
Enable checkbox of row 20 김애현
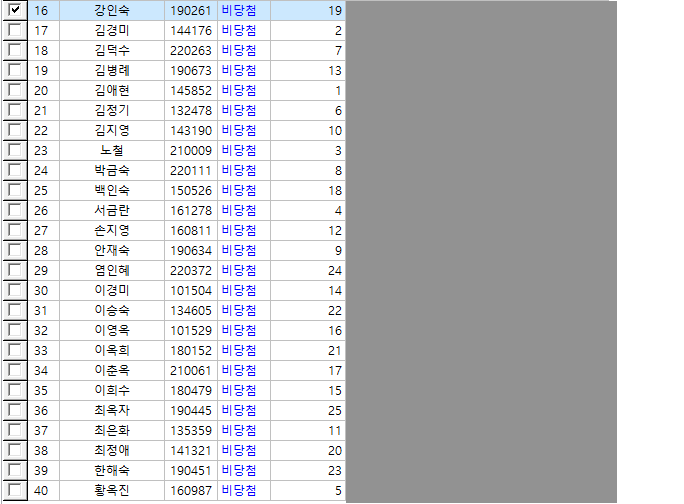tap(15, 90)
